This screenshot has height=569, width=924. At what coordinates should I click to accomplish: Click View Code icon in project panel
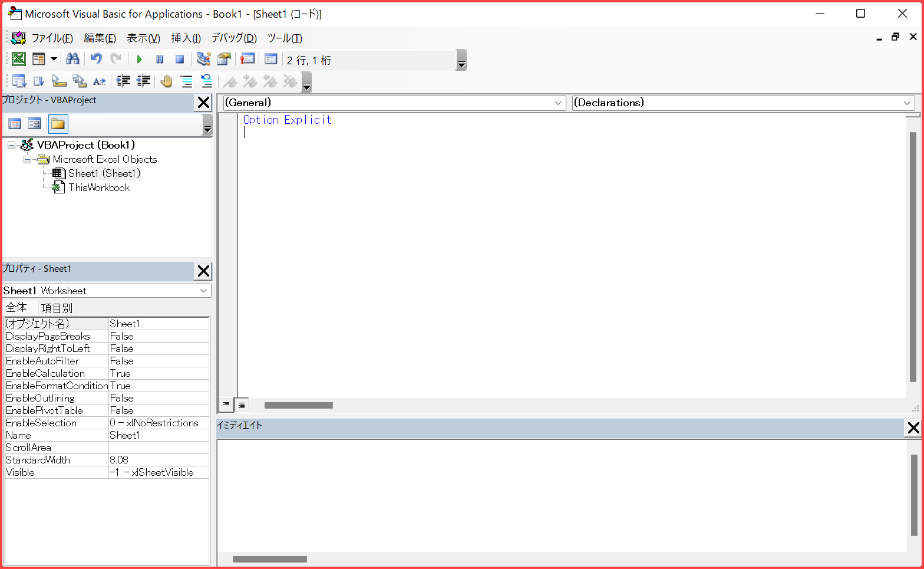[x=15, y=124]
